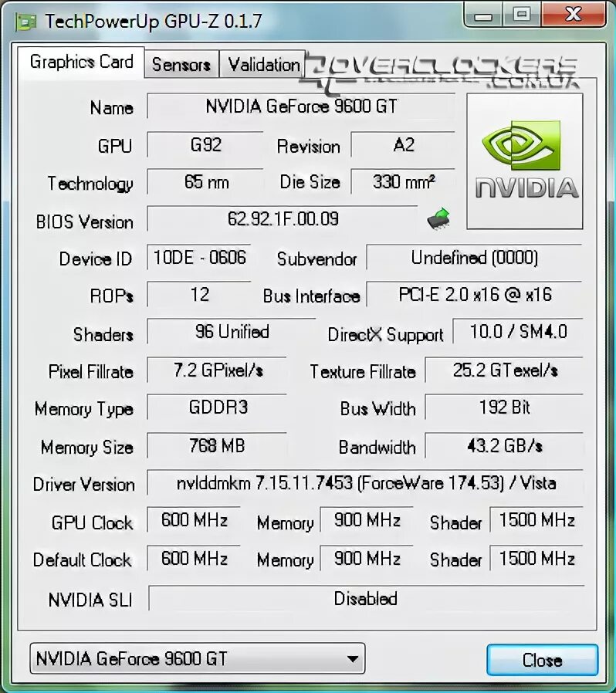Open the GPU selection dropdown
The width and height of the screenshot is (616, 693).
pyautogui.click(x=197, y=658)
